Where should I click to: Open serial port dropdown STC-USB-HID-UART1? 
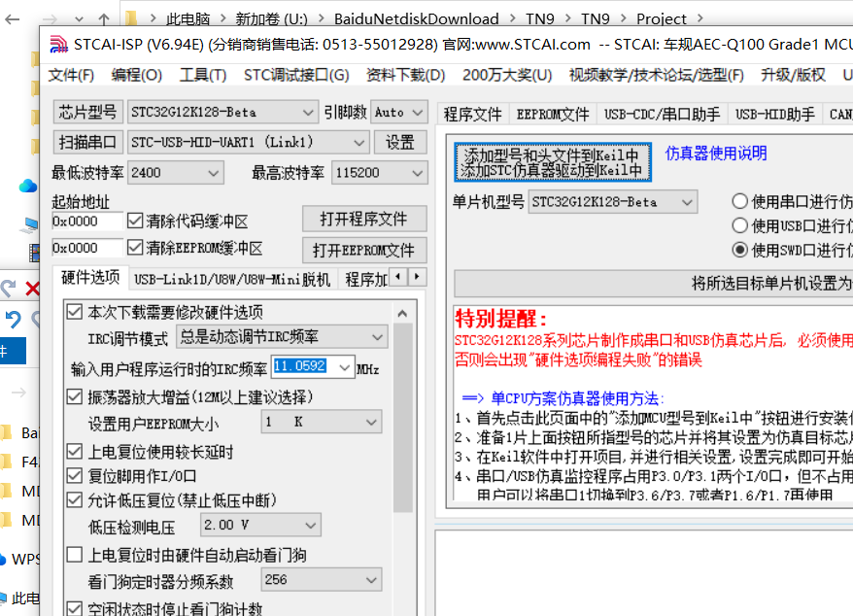click(248, 143)
